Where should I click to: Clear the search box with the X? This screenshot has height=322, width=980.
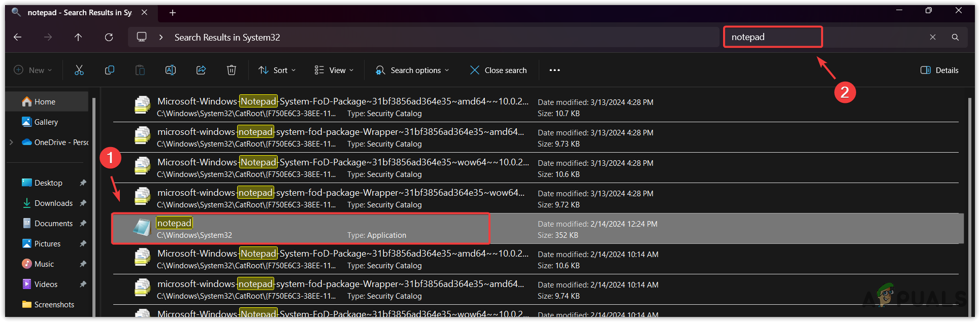point(933,37)
